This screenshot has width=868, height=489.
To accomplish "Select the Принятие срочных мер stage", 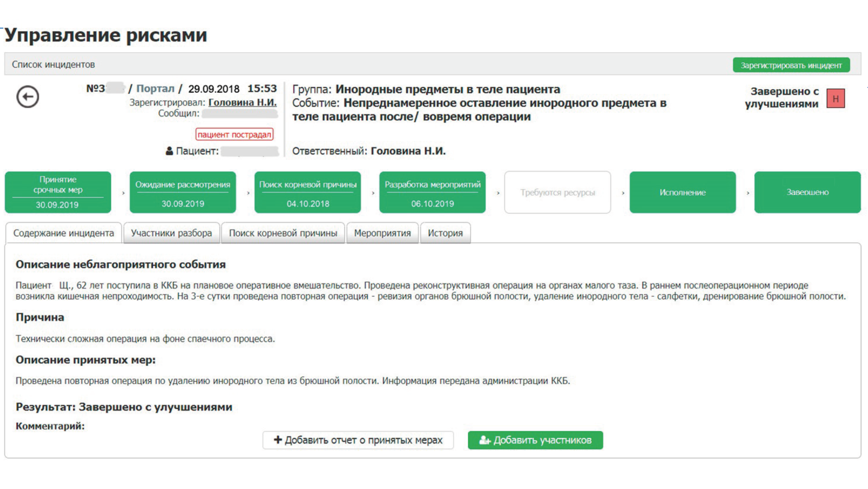I will click(x=58, y=192).
